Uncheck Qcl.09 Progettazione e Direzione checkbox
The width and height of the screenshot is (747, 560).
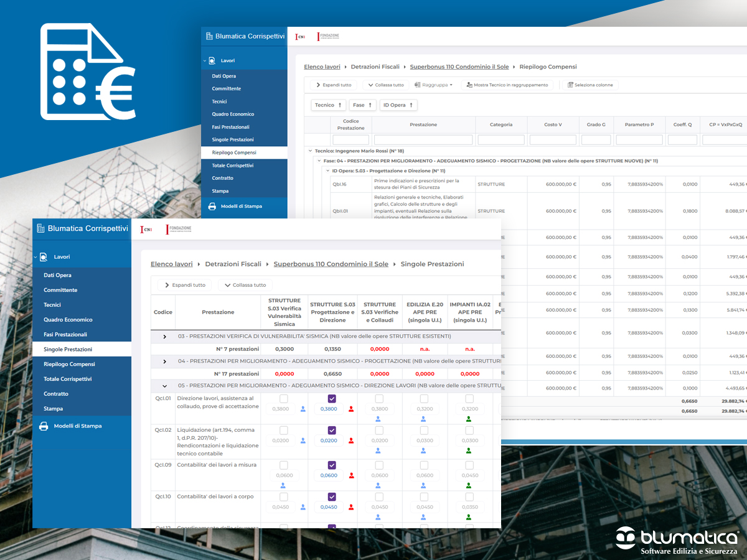pos(332,465)
